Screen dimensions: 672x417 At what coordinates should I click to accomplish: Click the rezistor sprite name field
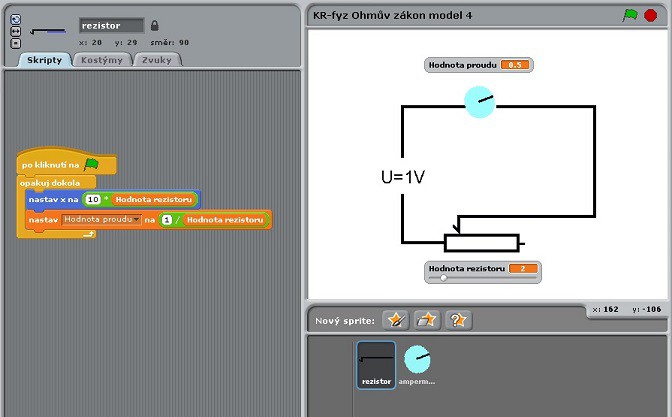pos(111,25)
